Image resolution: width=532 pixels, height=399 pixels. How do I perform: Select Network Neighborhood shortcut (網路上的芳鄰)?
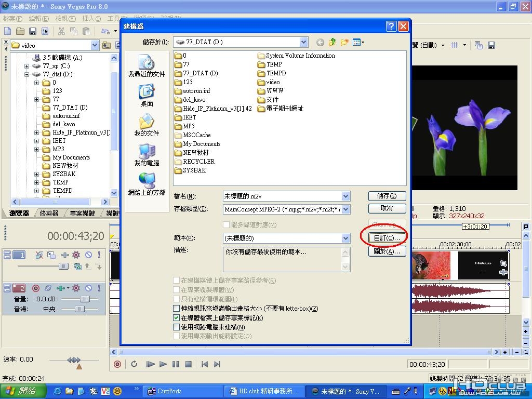point(147,184)
